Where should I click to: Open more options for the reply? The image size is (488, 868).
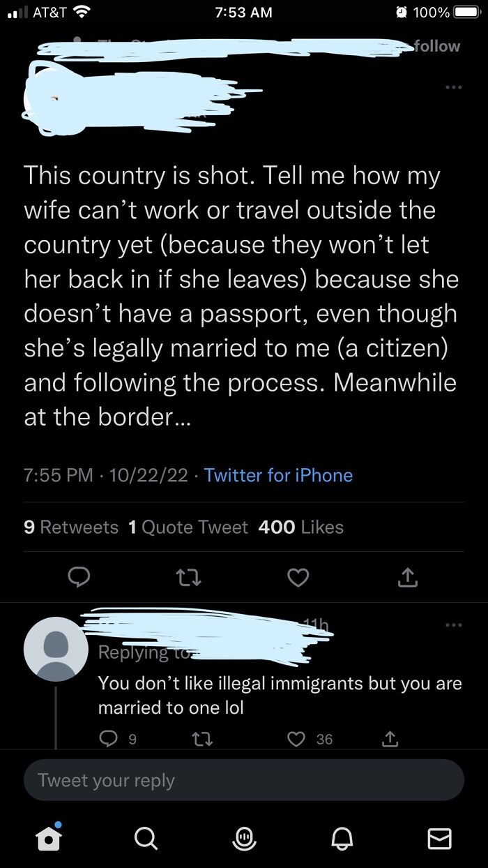454,624
